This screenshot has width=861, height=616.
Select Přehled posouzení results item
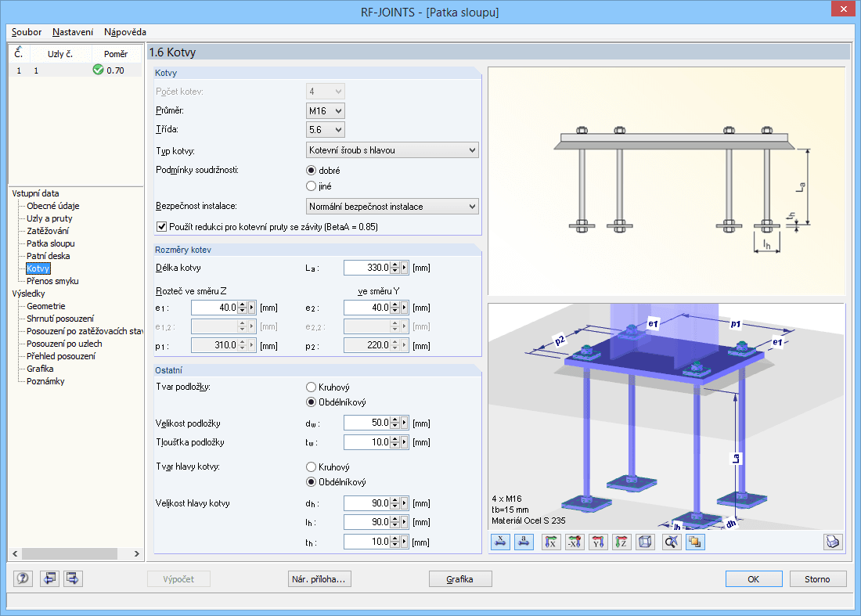click(61, 356)
